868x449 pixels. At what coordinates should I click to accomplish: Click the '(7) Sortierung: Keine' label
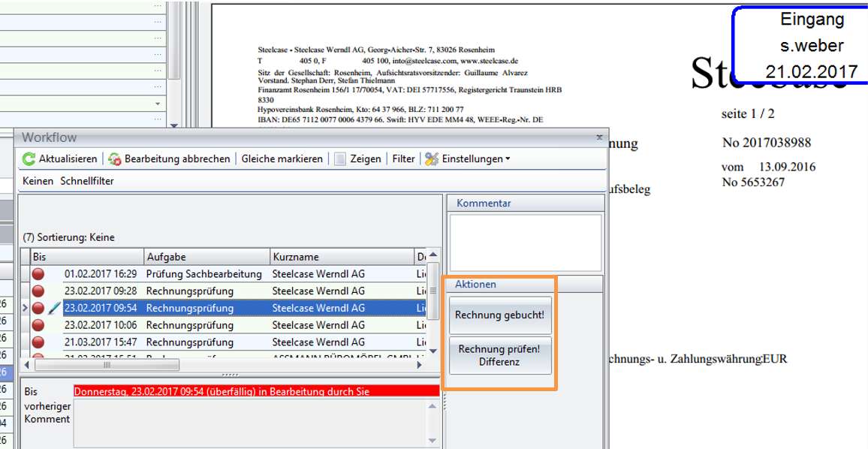[68, 237]
